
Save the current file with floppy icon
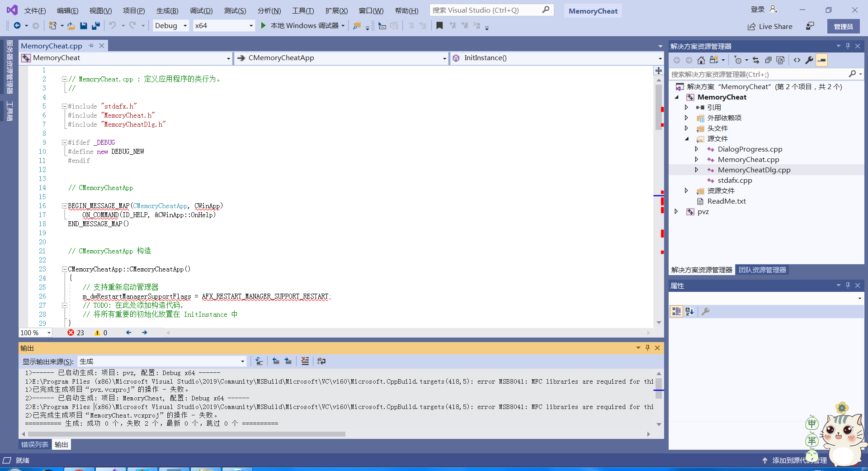[84, 26]
